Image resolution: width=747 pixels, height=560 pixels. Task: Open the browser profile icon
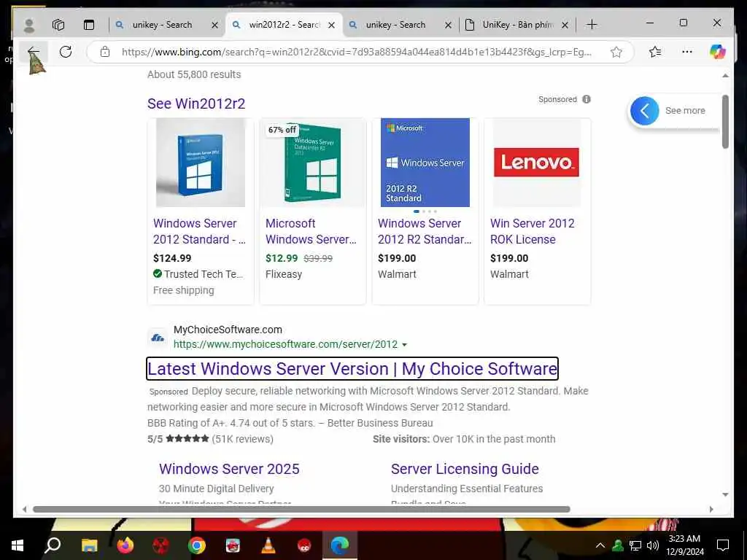[29, 25]
